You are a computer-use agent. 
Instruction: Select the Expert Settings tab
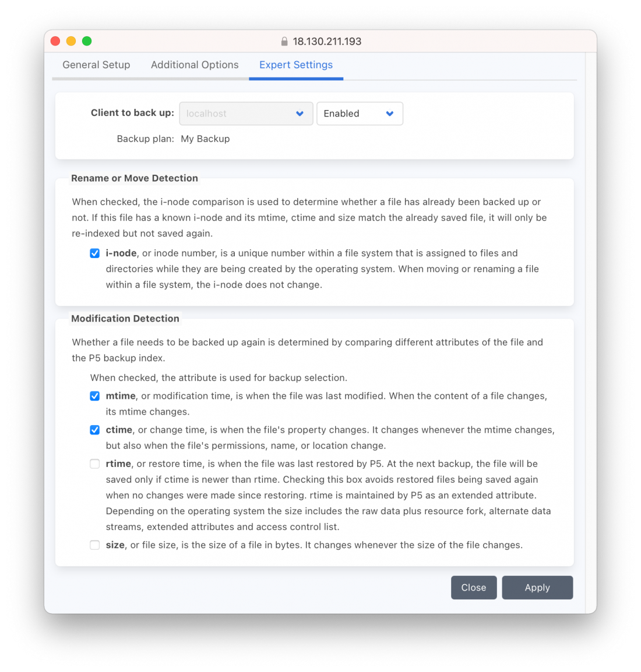pyautogui.click(x=296, y=65)
